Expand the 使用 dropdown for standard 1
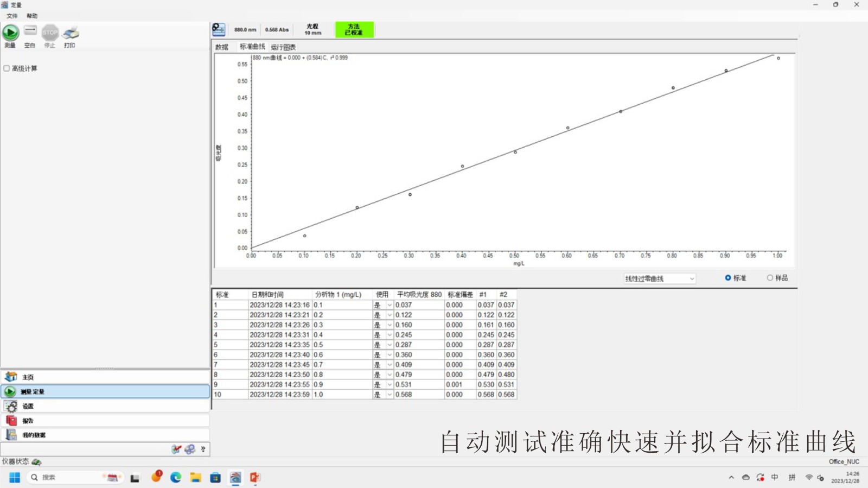The height and width of the screenshot is (488, 868). coord(390,305)
